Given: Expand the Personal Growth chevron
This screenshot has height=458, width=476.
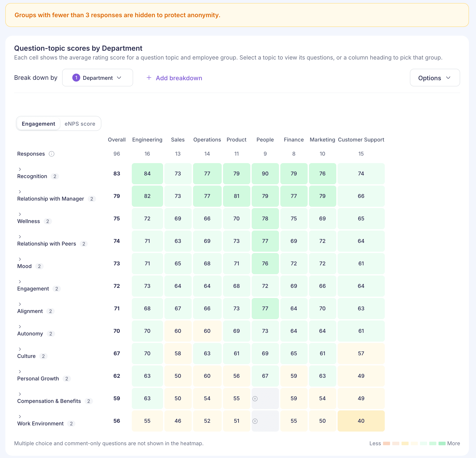Looking at the screenshot, I should tap(20, 372).
